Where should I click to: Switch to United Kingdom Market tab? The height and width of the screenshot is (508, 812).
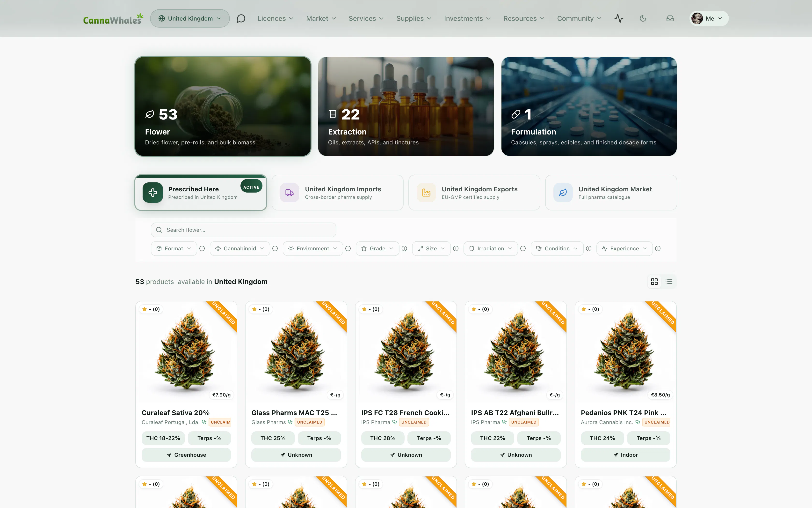click(611, 193)
